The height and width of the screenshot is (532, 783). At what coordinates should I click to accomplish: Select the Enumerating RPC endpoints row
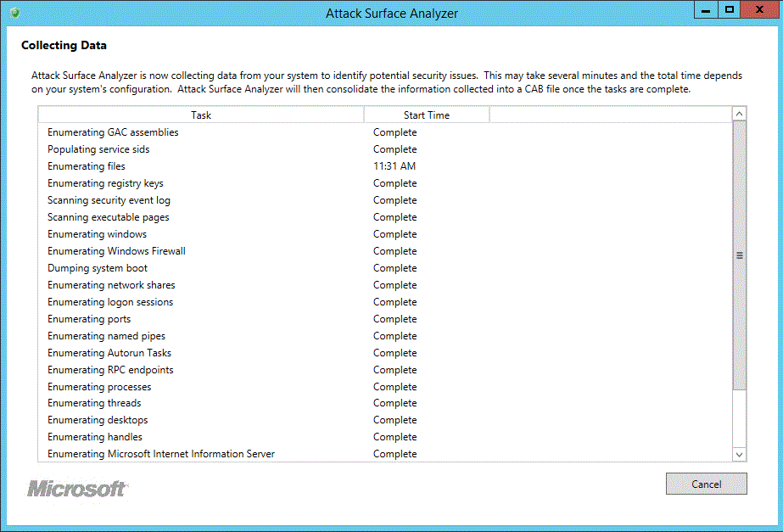[x=110, y=370]
